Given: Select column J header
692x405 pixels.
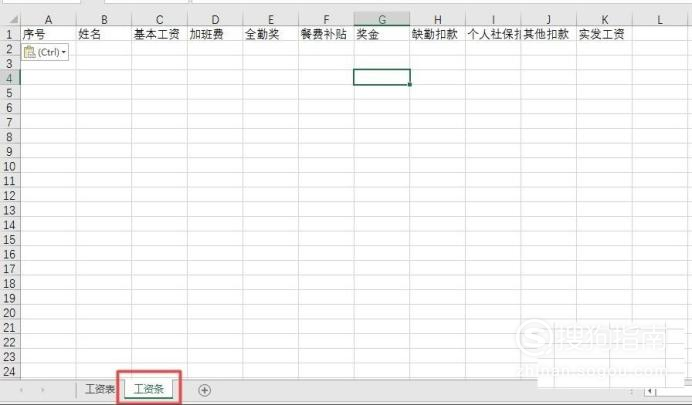Looking at the screenshot, I should (x=549, y=19).
